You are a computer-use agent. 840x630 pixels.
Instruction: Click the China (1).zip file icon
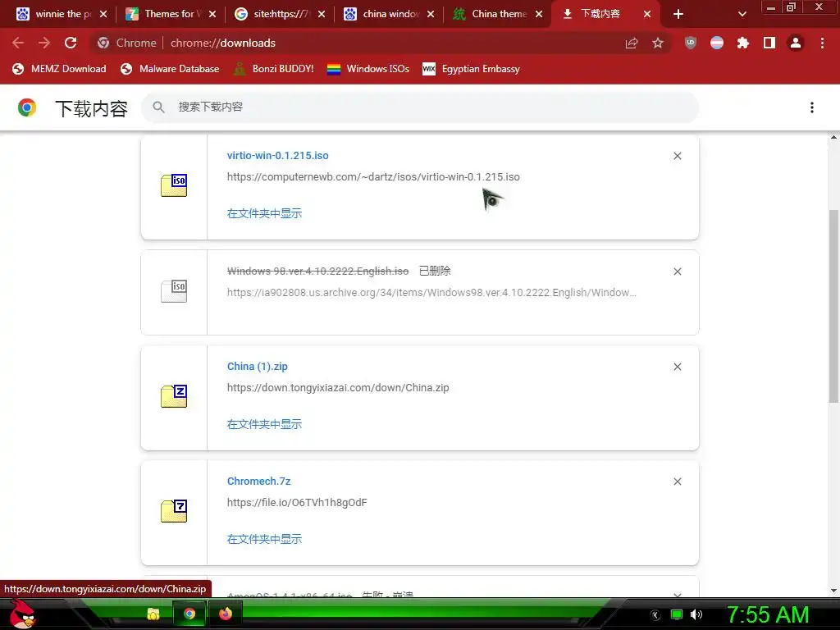click(174, 396)
